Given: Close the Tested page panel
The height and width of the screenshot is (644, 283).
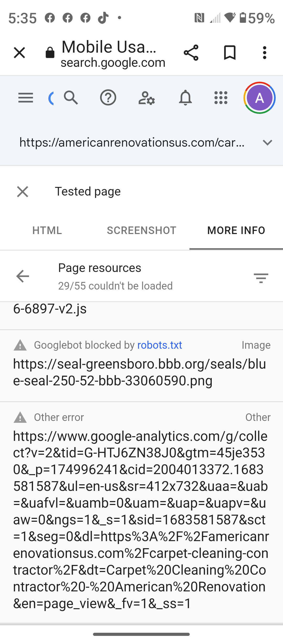Looking at the screenshot, I should [x=23, y=192].
